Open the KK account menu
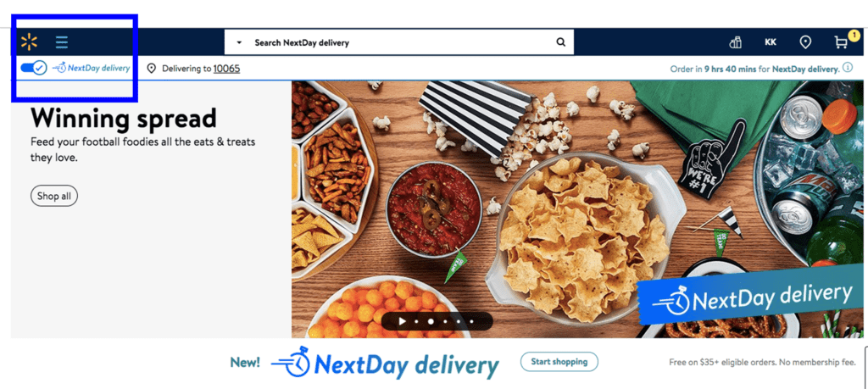 click(770, 42)
